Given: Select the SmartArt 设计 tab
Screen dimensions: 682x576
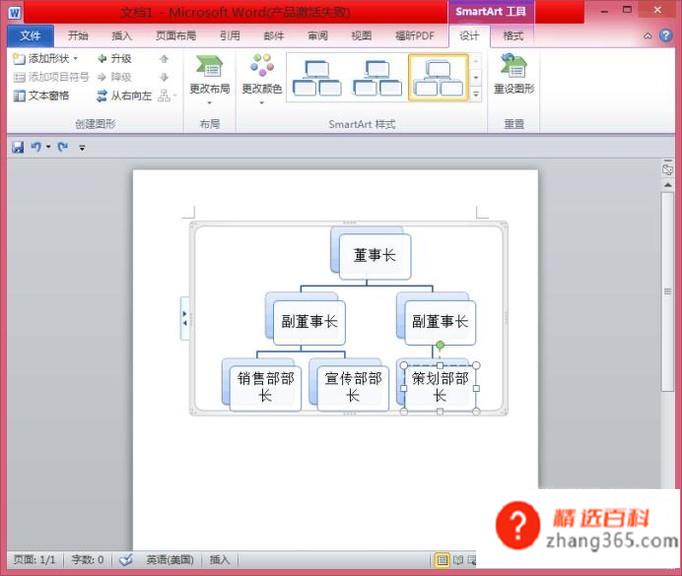Looking at the screenshot, I should coord(469,36).
